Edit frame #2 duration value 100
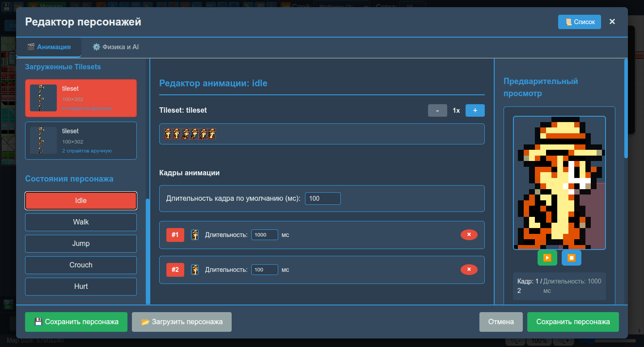The height and width of the screenshot is (347, 644). [265, 270]
